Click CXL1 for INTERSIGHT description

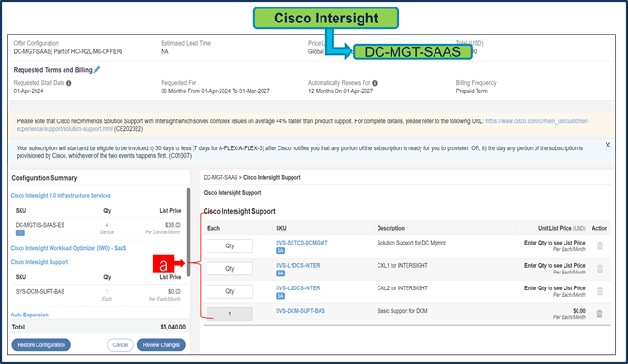(x=402, y=266)
